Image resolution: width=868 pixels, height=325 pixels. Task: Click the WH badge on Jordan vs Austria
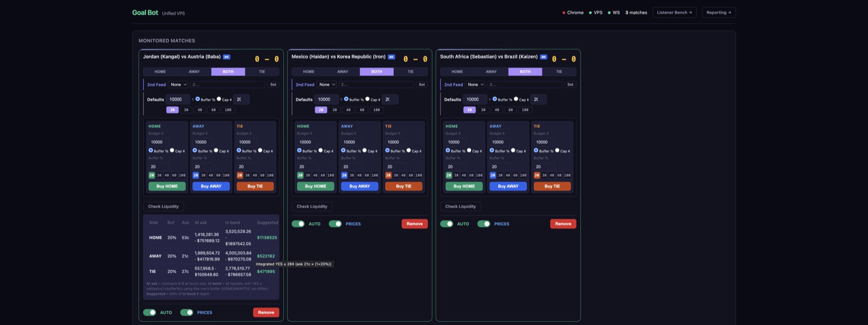point(227,57)
